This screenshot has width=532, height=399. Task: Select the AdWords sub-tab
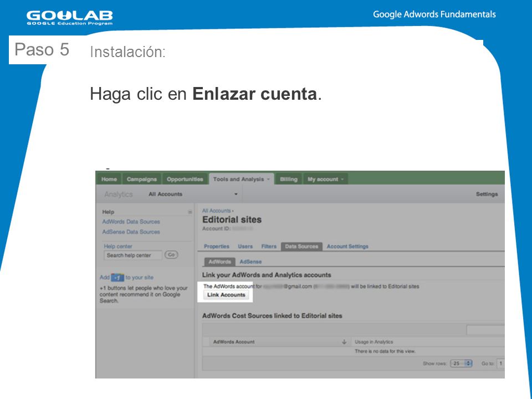coord(219,262)
